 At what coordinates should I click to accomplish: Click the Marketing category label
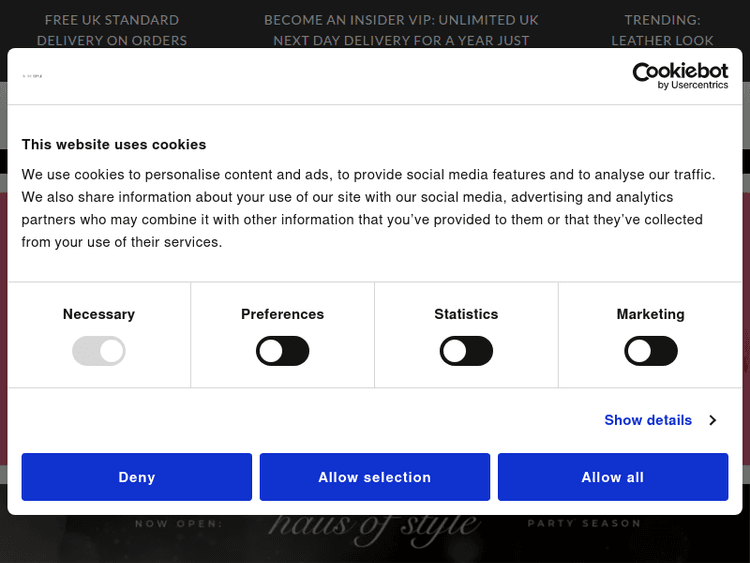[x=651, y=314]
